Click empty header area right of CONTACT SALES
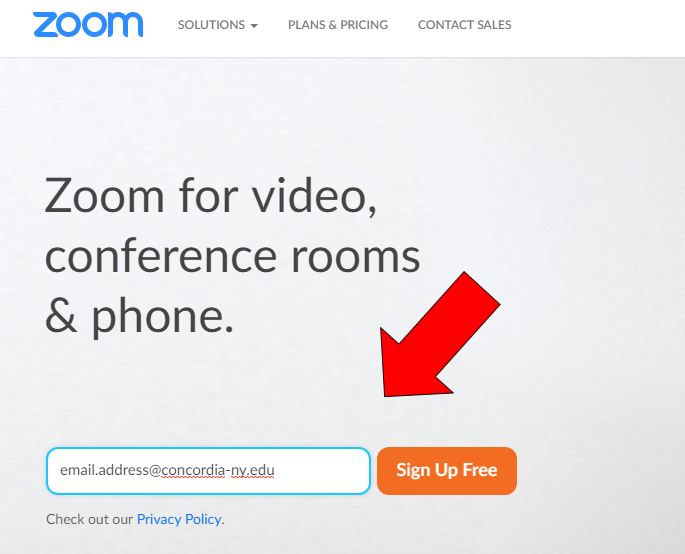Screen dimensions: 685x554 tap(599, 25)
